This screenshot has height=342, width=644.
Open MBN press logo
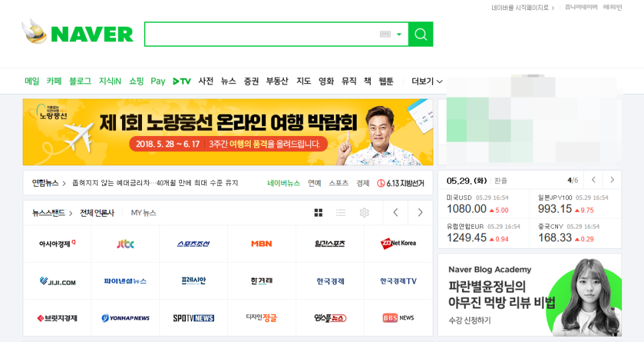261,244
